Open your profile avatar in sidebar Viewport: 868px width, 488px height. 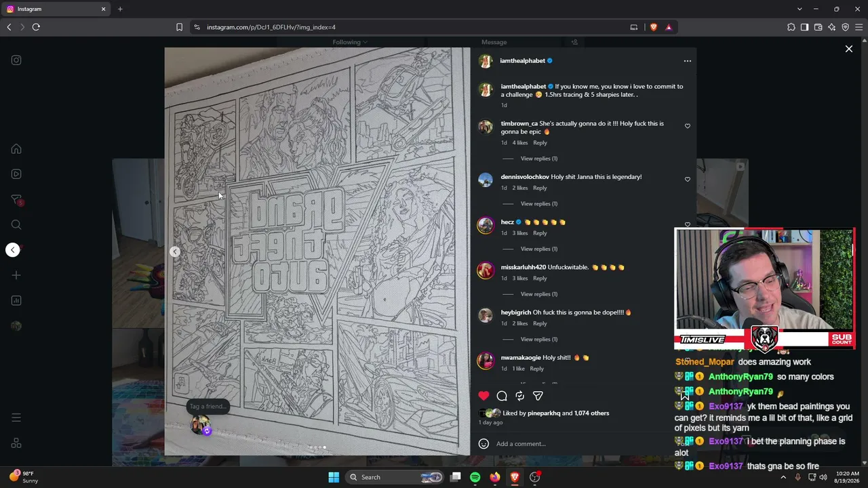pyautogui.click(x=16, y=326)
